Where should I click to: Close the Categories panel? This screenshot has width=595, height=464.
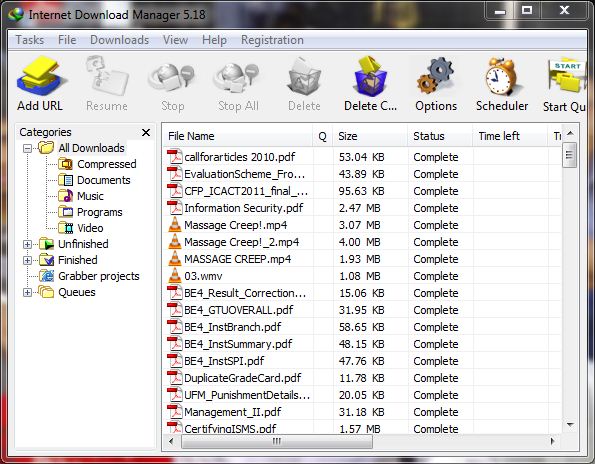click(x=146, y=132)
